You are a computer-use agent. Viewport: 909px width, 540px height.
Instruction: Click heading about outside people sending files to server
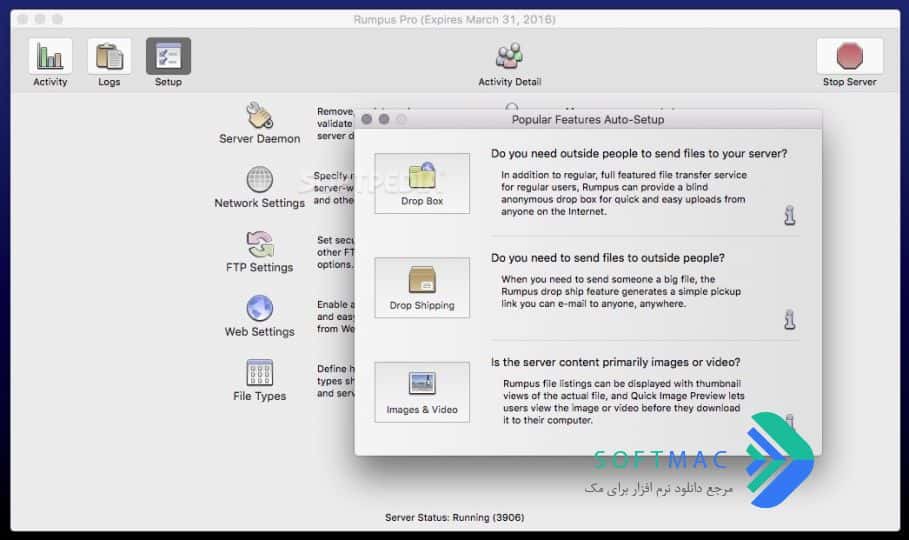click(639, 154)
